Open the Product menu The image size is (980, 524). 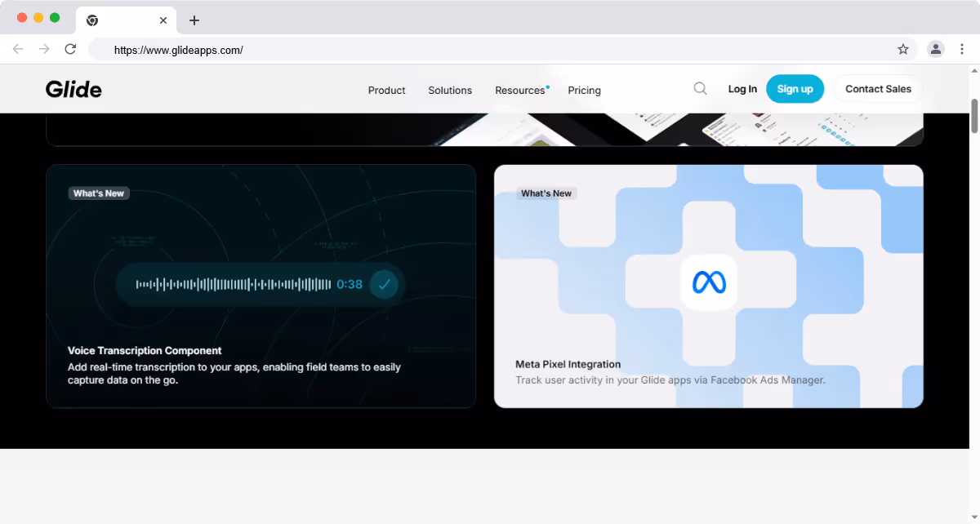tap(386, 91)
